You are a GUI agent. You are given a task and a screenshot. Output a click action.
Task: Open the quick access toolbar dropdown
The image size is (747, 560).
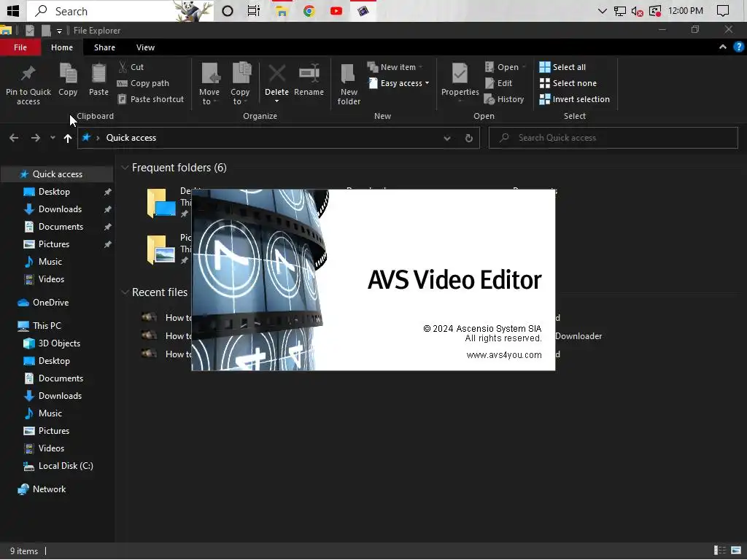(59, 31)
